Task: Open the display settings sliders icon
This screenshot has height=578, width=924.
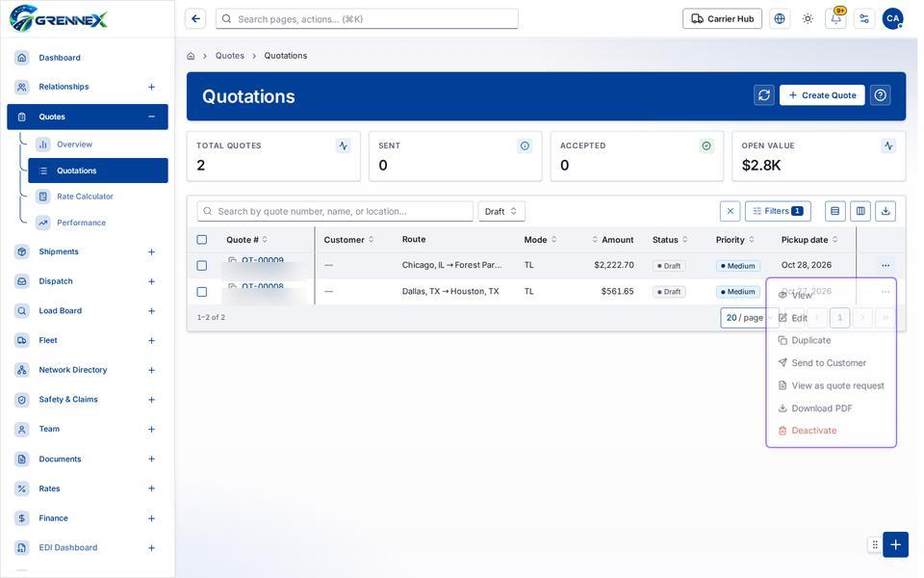Action: pos(864,19)
